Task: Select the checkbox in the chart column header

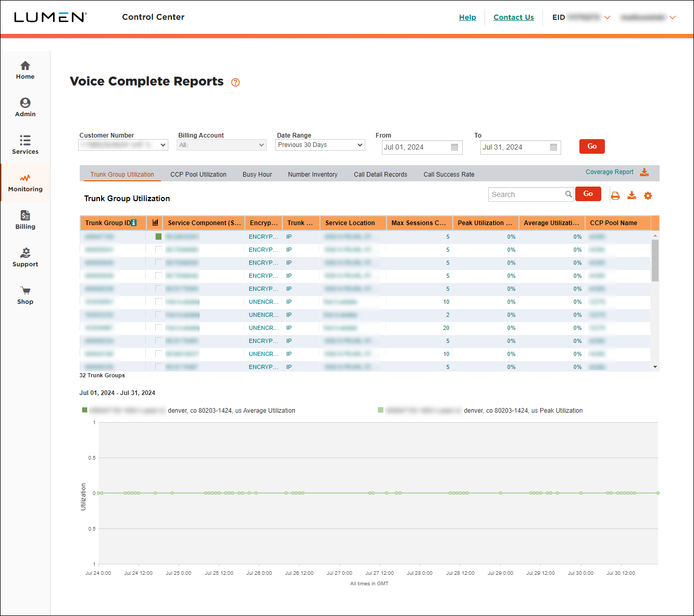Action: click(x=155, y=223)
